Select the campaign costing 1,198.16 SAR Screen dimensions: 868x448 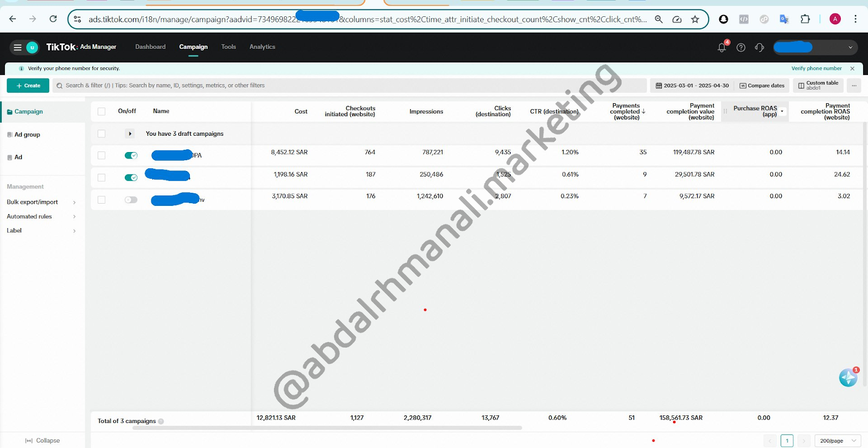coord(101,178)
